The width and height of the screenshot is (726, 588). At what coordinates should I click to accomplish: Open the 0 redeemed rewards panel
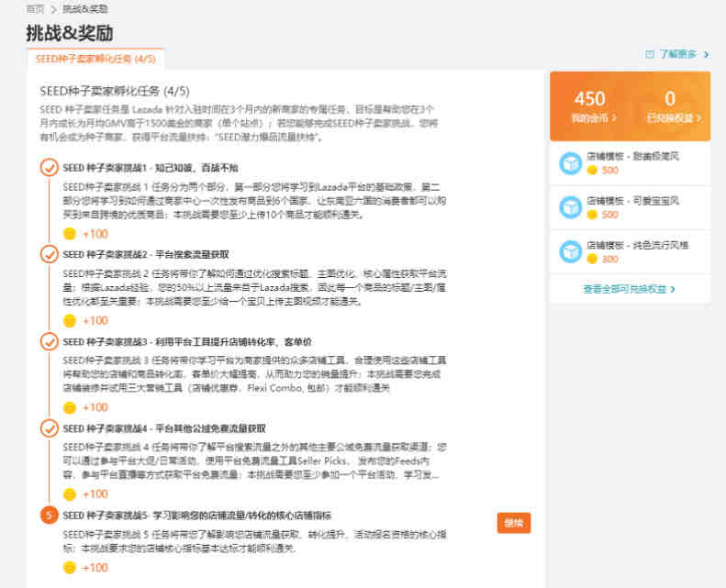(x=673, y=106)
